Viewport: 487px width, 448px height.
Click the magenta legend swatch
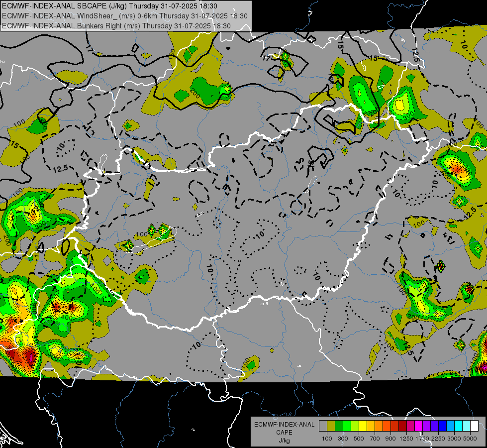419,426
